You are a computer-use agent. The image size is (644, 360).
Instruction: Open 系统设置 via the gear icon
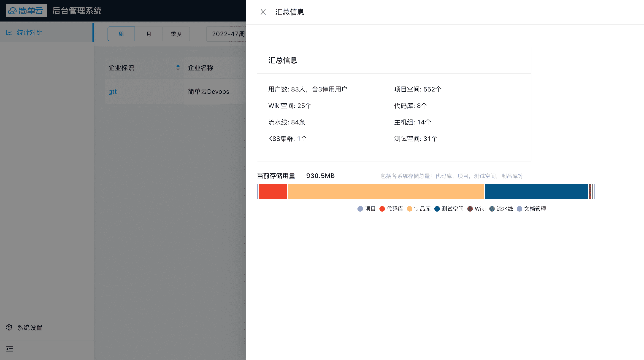tap(9, 327)
